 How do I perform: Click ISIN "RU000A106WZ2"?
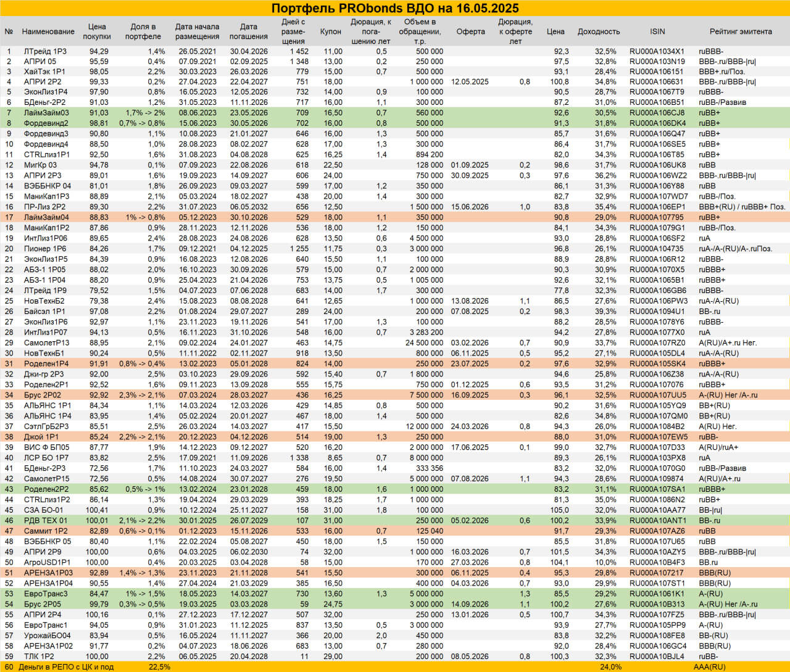tap(658, 176)
